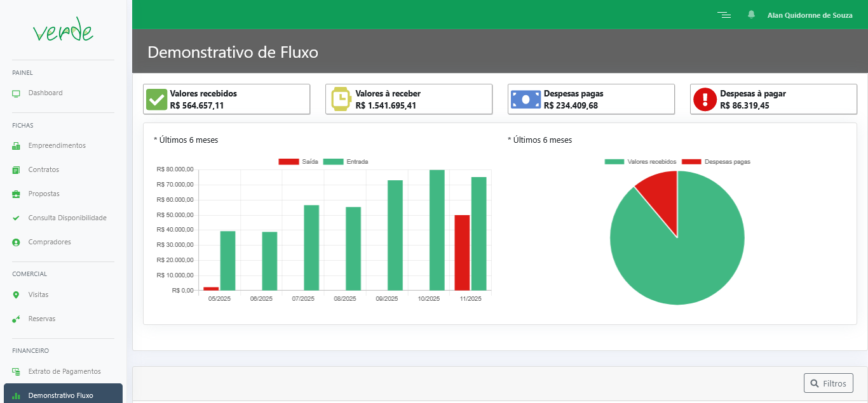This screenshot has height=403, width=868.
Task: Click the Empreendimentos building icon
Action: (x=15, y=145)
